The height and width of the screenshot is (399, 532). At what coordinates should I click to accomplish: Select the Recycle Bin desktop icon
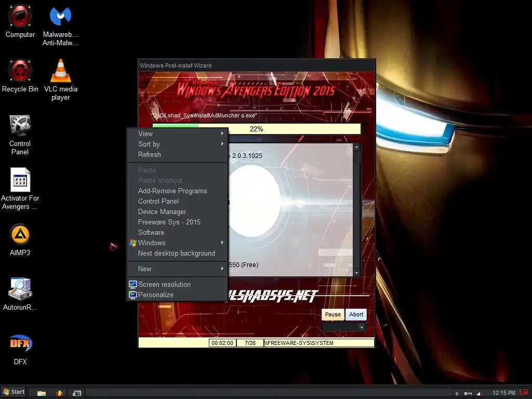pyautogui.click(x=20, y=76)
